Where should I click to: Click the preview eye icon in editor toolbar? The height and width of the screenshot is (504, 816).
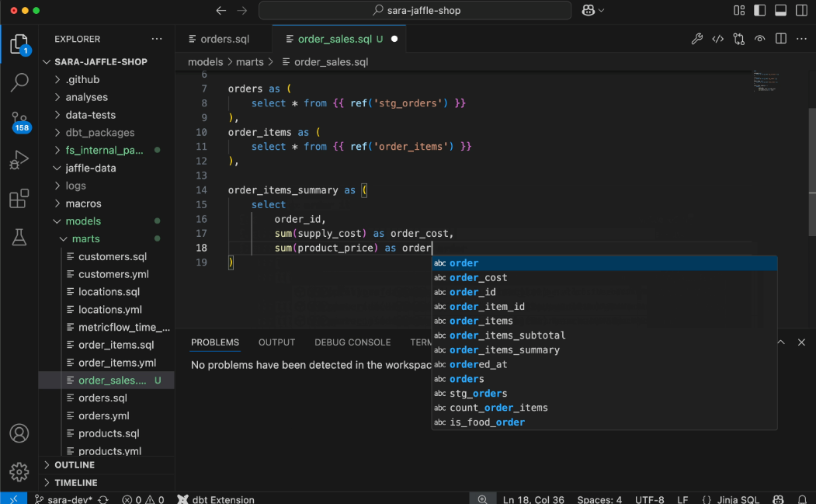tap(760, 39)
